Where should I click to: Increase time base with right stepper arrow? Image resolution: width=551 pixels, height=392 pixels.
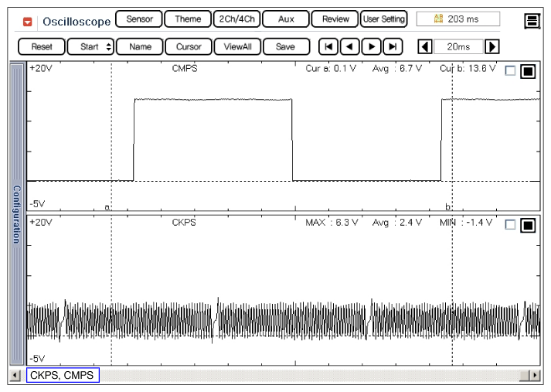[491, 46]
